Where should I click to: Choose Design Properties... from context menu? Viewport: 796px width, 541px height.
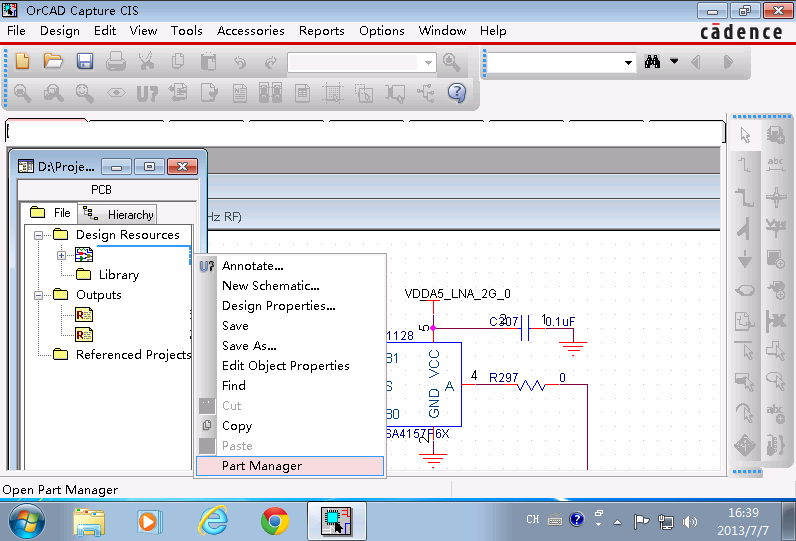290,306
